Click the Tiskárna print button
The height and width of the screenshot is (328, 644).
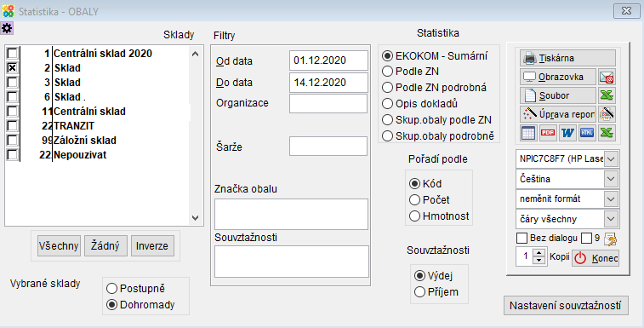pos(567,58)
